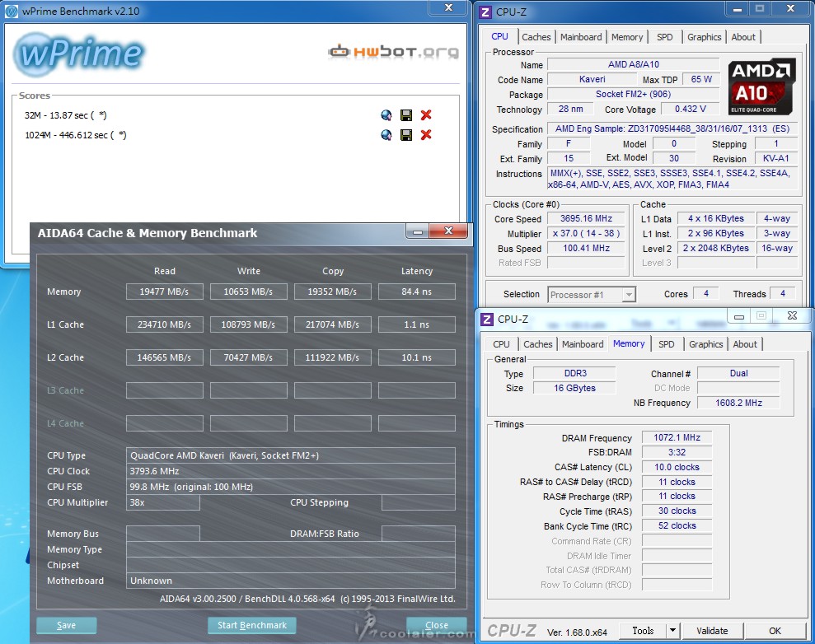The width and height of the screenshot is (815, 644).
Task: Click the CPU-Z title icon in upper window
Action: click(485, 12)
